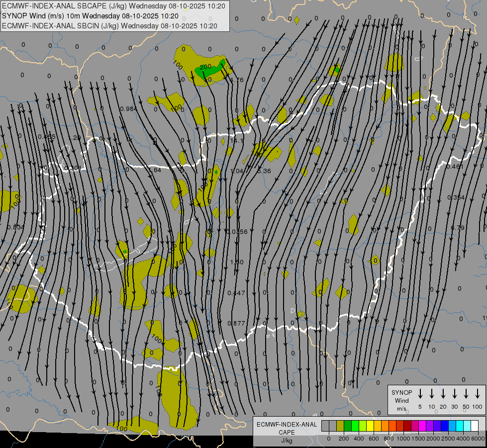Screen dimensions: 487x448
Task: Select the yellow 600 J/kg legend color
Action: [x=370, y=426]
